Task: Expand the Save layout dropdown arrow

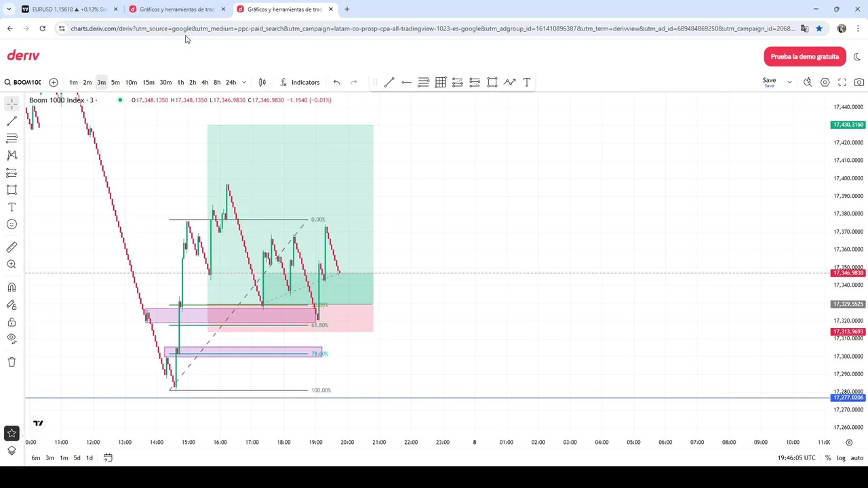Action: (x=789, y=82)
